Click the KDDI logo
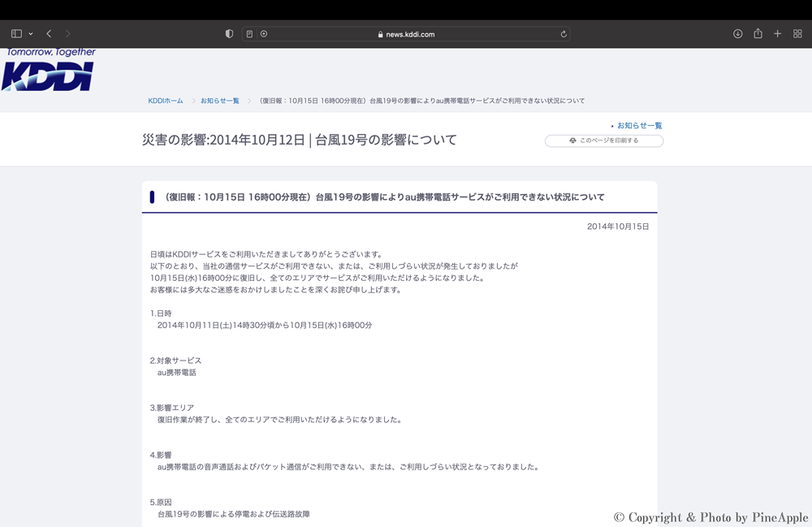This screenshot has height=527, width=812. tap(48, 71)
